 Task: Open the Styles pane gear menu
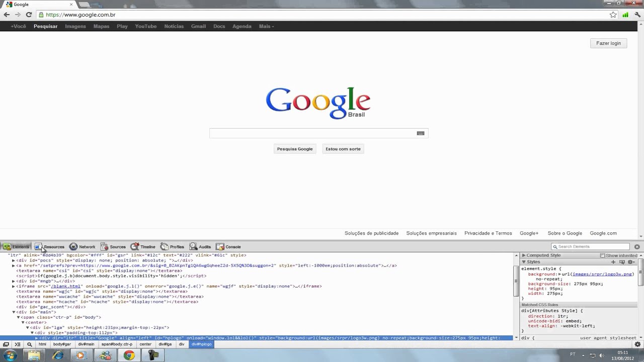click(631, 262)
